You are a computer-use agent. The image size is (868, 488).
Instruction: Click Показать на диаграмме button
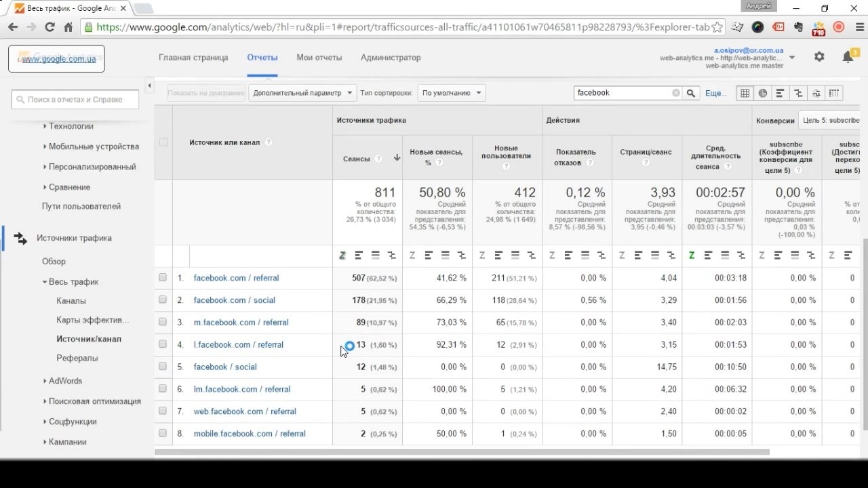click(205, 94)
